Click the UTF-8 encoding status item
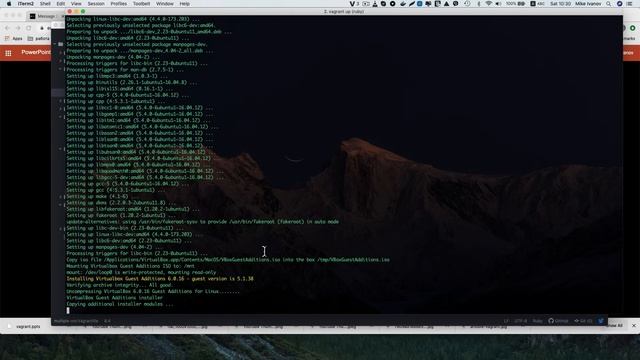Image resolution: width=640 pixels, height=360 pixels. coord(520,321)
